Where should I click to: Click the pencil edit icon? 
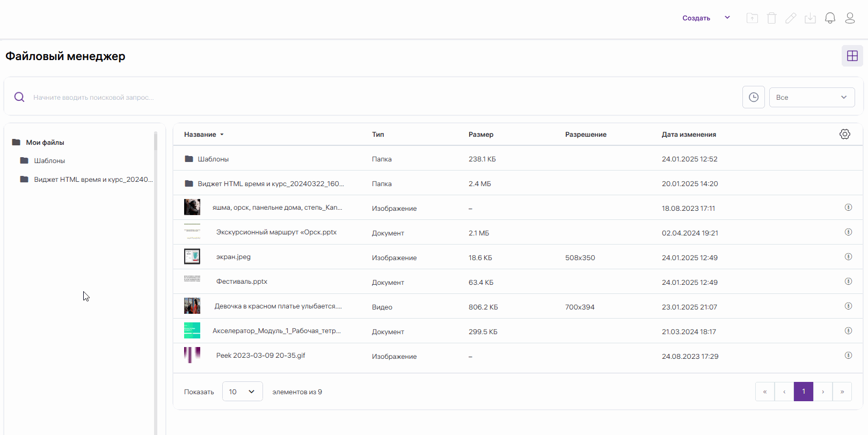(x=791, y=18)
